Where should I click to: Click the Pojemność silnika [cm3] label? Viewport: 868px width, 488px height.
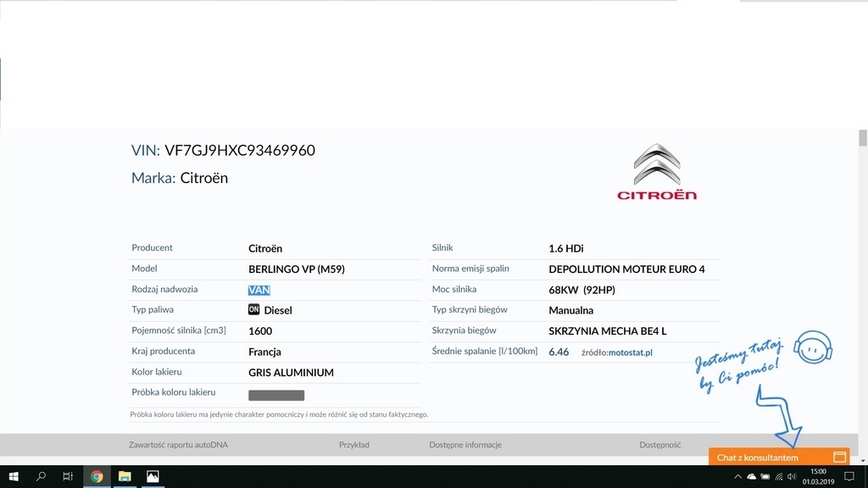pyautogui.click(x=178, y=331)
